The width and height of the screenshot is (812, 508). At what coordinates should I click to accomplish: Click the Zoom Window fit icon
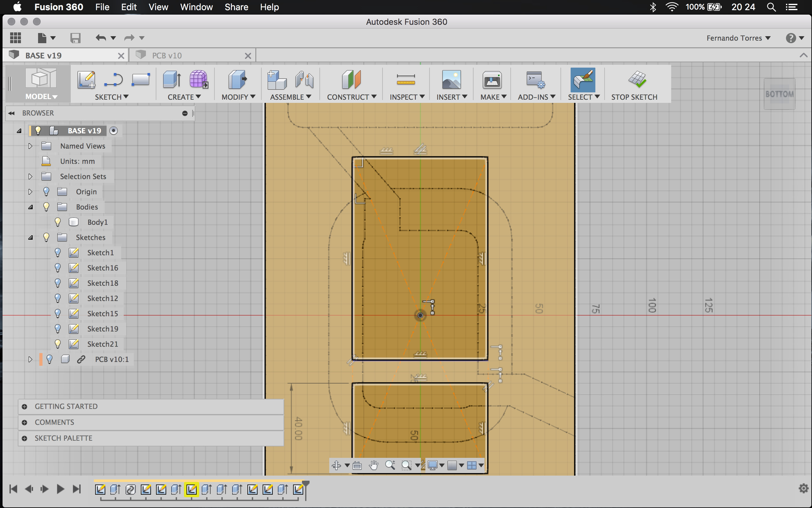click(406, 465)
